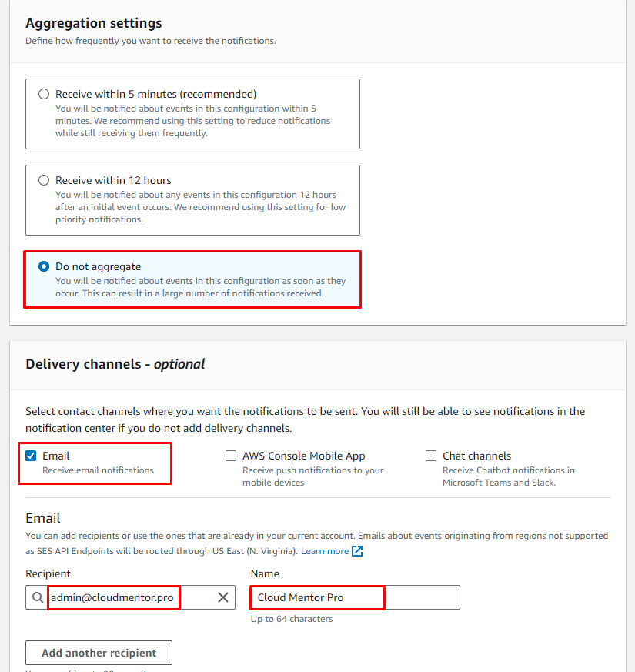The height and width of the screenshot is (672, 635).
Task: Click the Up to 64 characters hint text
Action: coord(292,619)
